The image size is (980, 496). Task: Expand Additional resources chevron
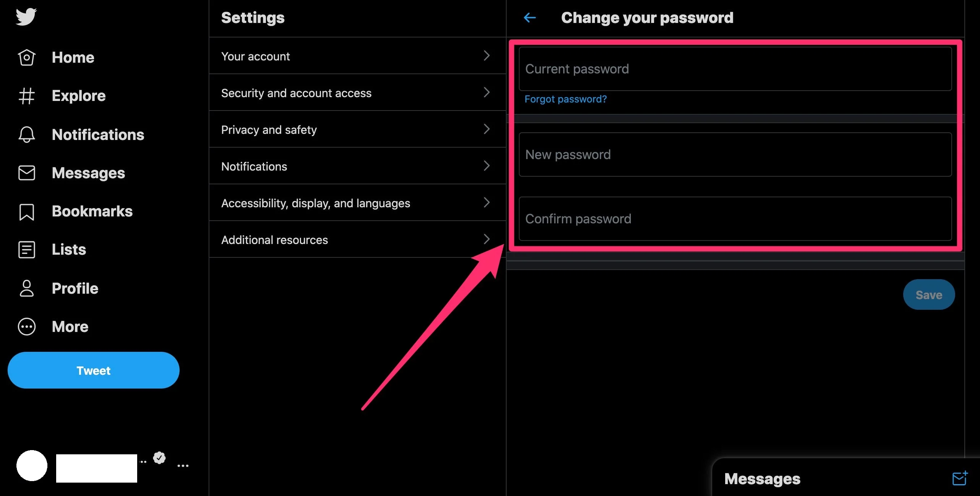pos(486,239)
